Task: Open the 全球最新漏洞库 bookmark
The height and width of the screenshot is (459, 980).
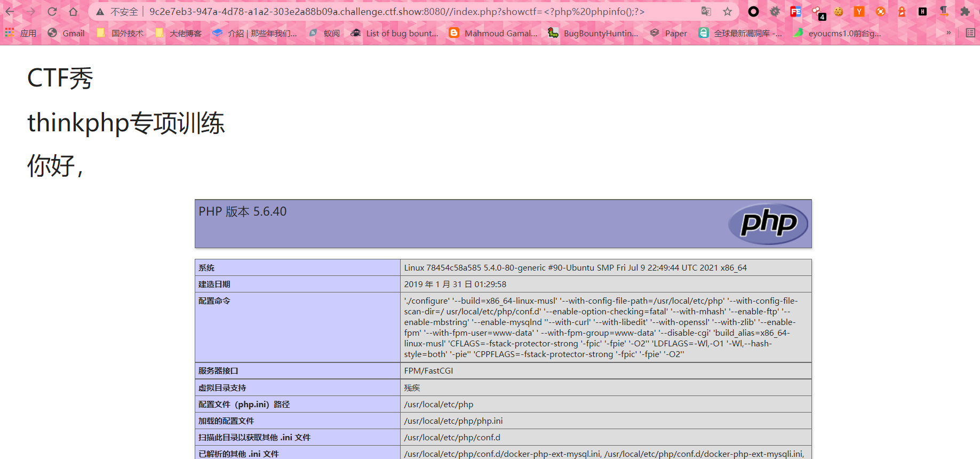Action: pos(740,33)
